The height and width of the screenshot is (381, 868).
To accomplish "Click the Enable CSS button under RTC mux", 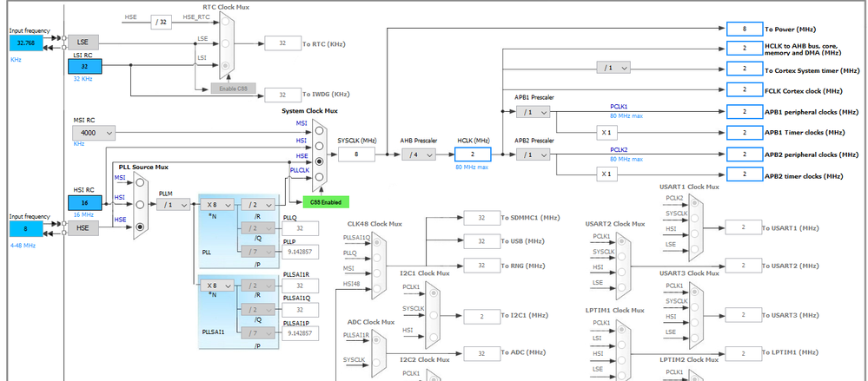I will tap(233, 89).
